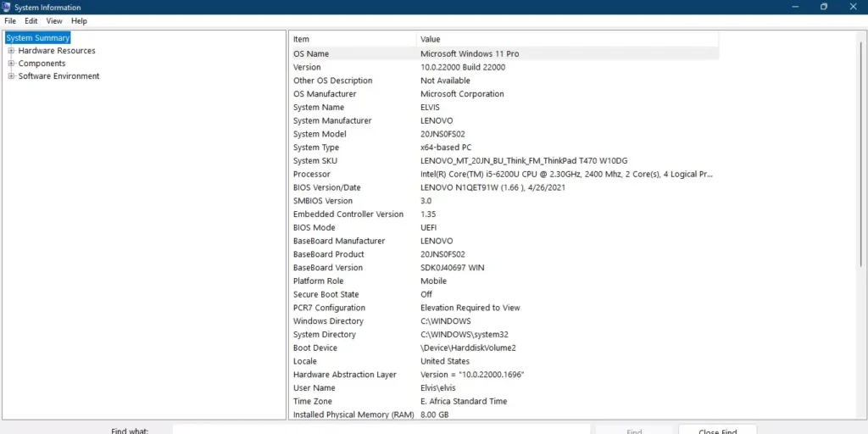Select the SMBIOS Version row

point(504,200)
